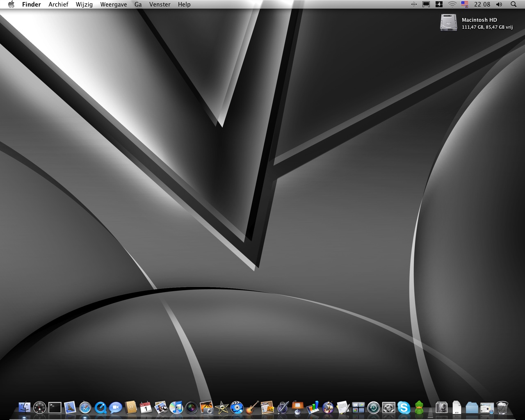The height and width of the screenshot is (420, 525).
Task: Click the Bluetooth status icon
Action: point(414,5)
